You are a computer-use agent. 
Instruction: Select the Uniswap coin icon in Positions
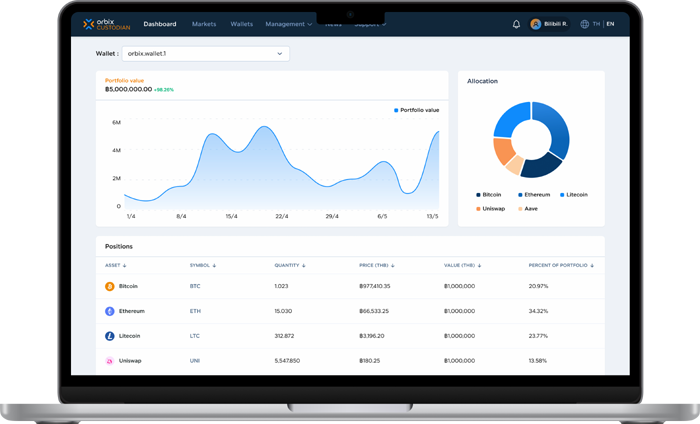tap(109, 361)
